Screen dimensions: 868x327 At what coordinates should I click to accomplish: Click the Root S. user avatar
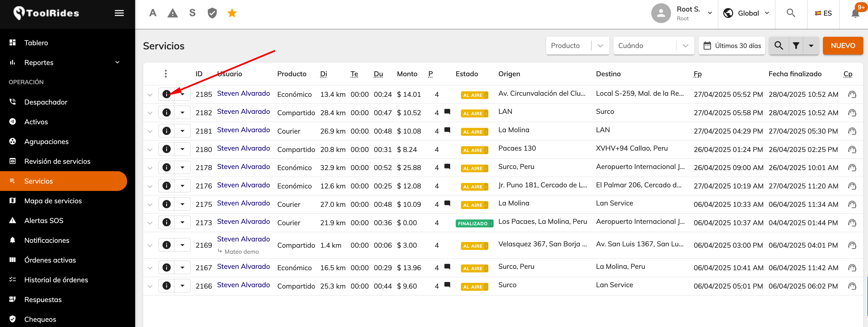point(661,13)
